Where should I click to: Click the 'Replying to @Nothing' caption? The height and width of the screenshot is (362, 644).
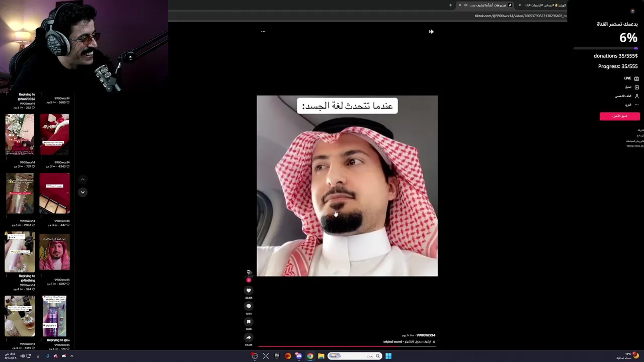(27, 278)
